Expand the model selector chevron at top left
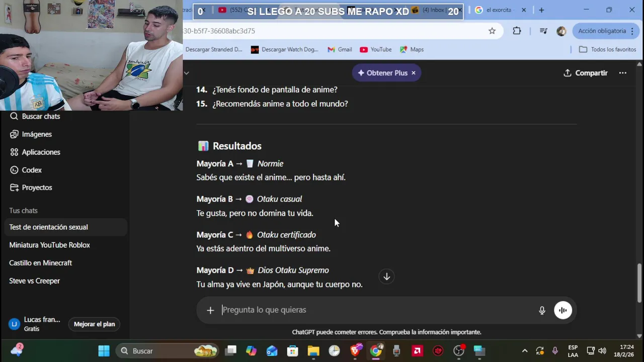This screenshot has width=644, height=362. 186,73
